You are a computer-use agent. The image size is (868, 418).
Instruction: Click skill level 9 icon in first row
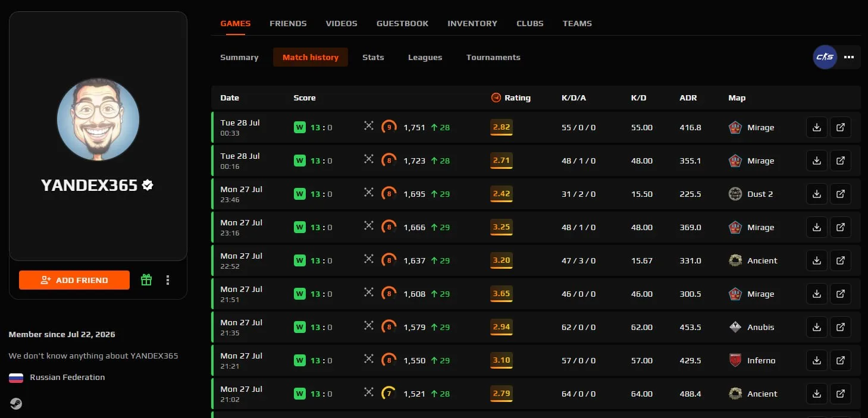point(389,127)
